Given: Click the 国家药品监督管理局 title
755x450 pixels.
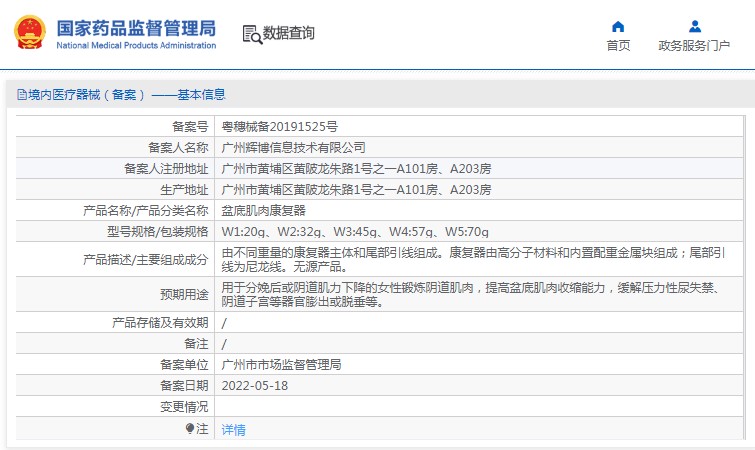Looking at the screenshot, I should [x=136, y=28].
